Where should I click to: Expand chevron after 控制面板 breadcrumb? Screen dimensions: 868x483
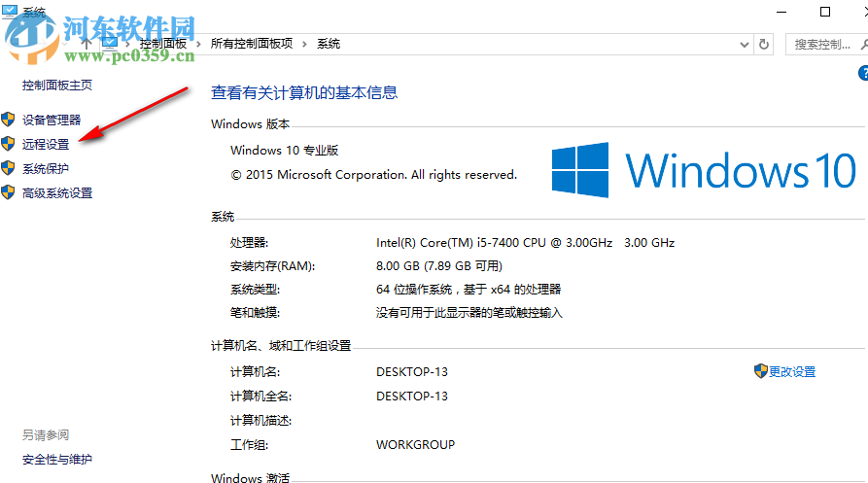[x=198, y=45]
